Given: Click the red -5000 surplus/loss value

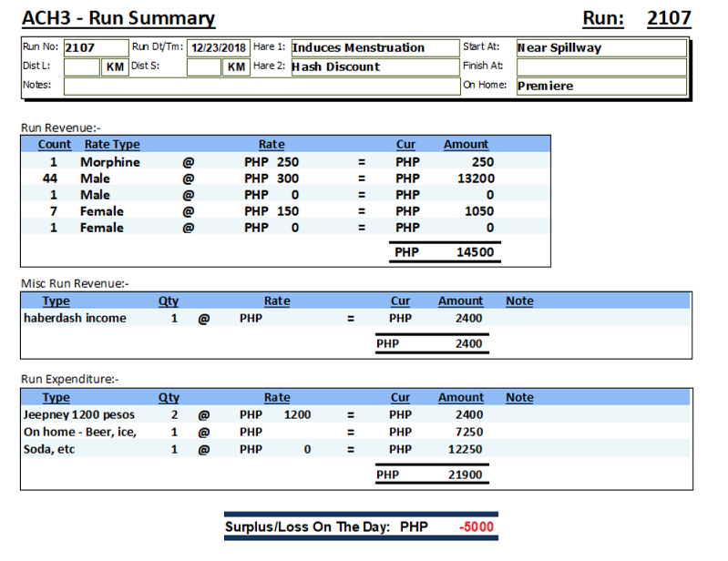Looking at the screenshot, I should pyautogui.click(x=477, y=527).
